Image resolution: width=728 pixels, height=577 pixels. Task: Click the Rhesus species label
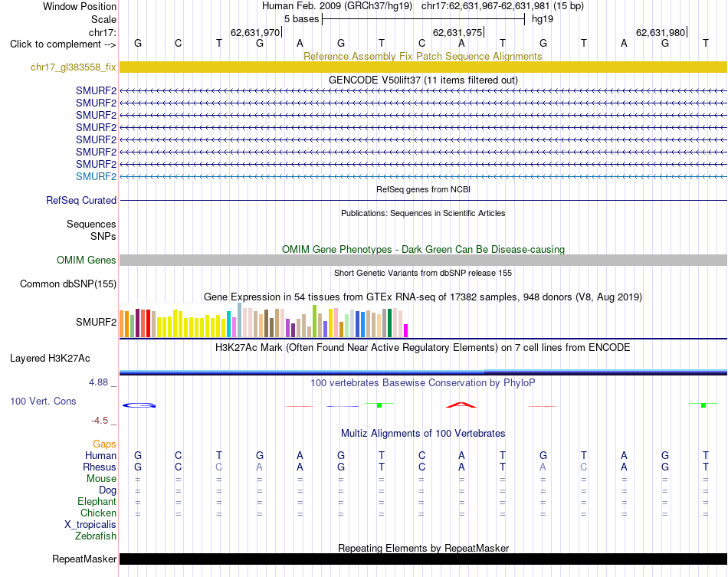click(x=100, y=467)
